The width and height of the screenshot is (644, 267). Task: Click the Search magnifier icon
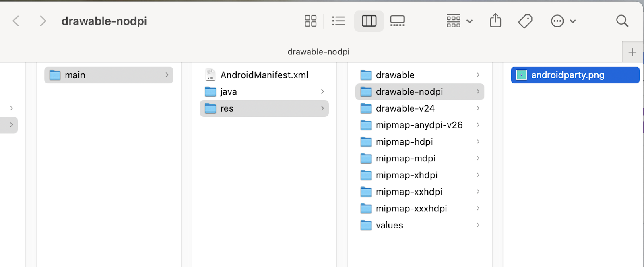click(622, 21)
